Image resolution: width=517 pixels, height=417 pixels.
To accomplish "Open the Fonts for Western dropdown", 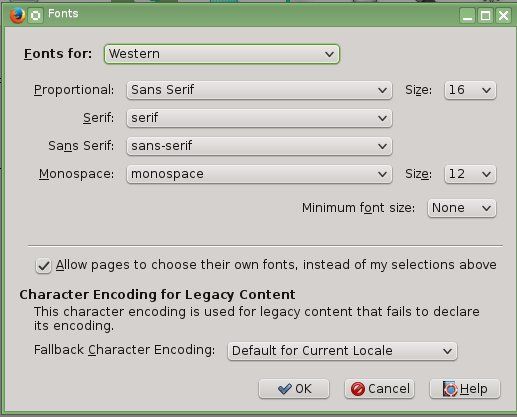I will [x=222, y=54].
